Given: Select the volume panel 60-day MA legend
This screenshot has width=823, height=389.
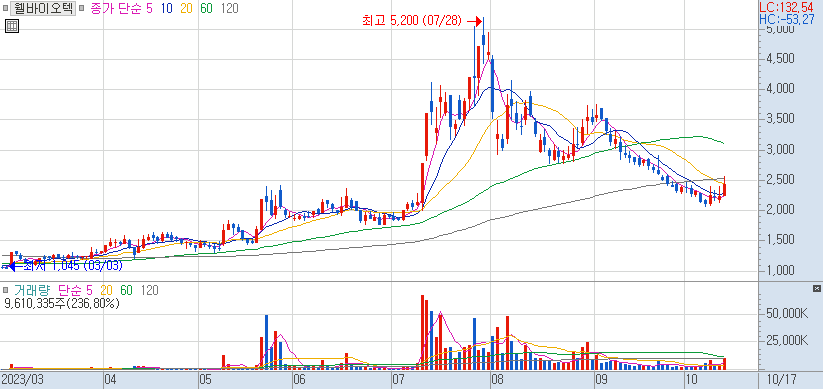Looking at the screenshot, I should (126, 290).
